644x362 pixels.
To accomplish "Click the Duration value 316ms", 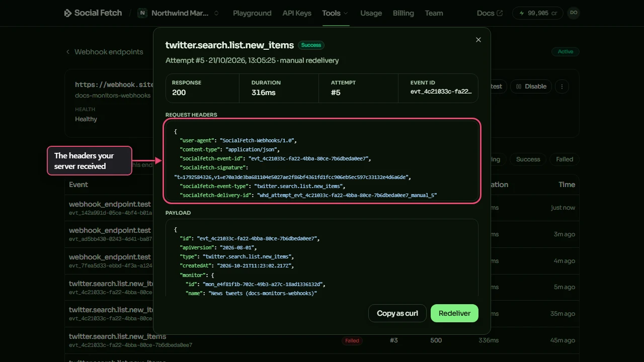I will [264, 93].
